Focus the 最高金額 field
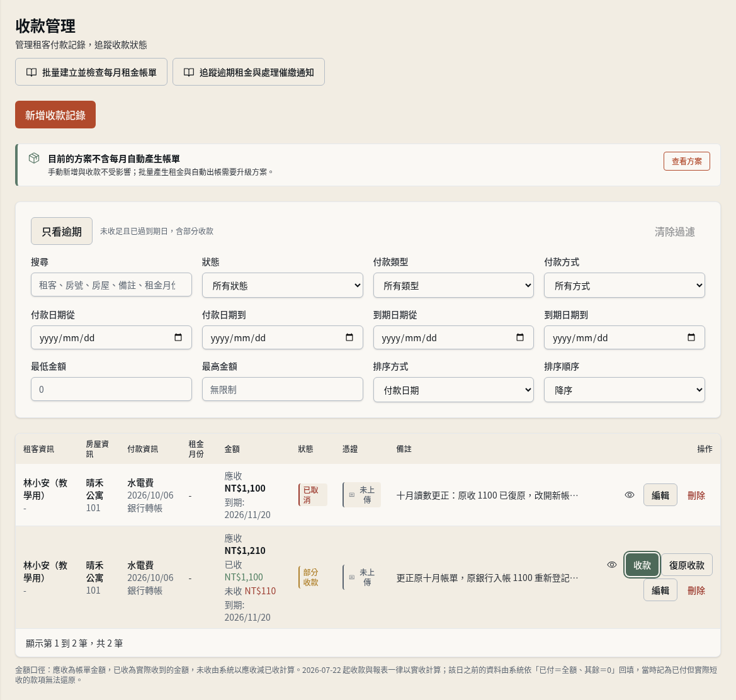The image size is (736, 700). coord(283,390)
